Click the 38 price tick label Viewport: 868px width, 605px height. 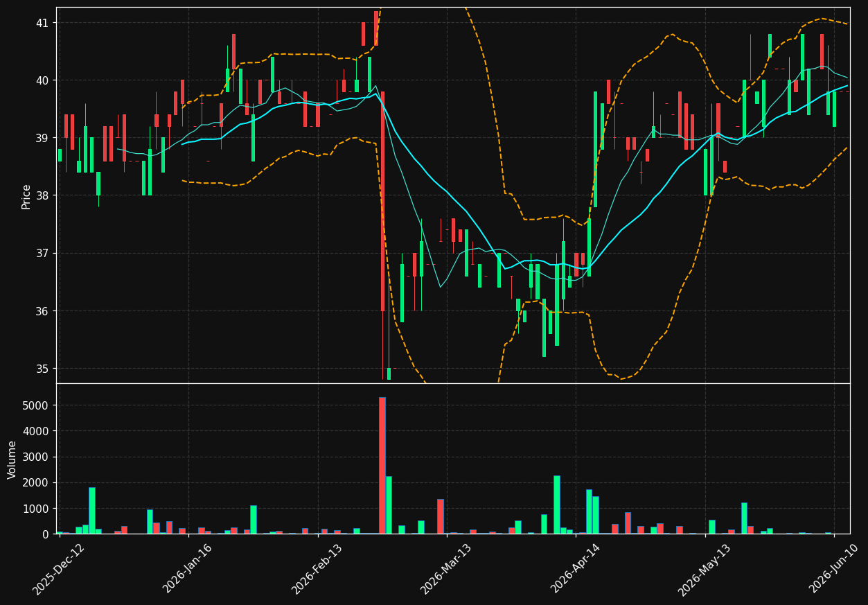[44, 195]
